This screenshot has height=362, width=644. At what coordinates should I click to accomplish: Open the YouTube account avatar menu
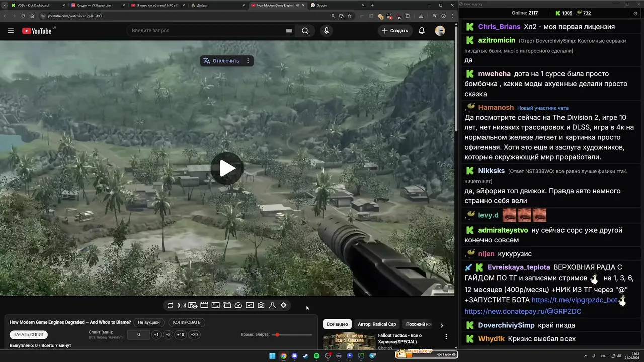[440, 31]
